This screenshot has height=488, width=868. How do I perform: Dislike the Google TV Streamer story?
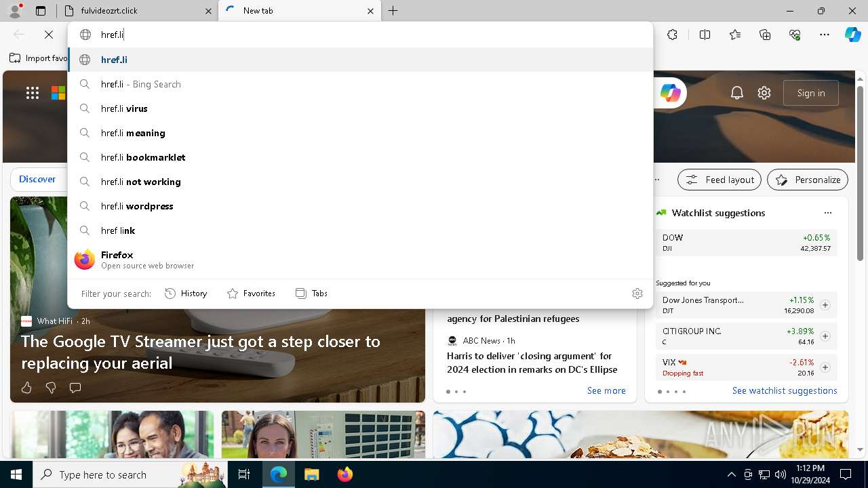pos(51,388)
